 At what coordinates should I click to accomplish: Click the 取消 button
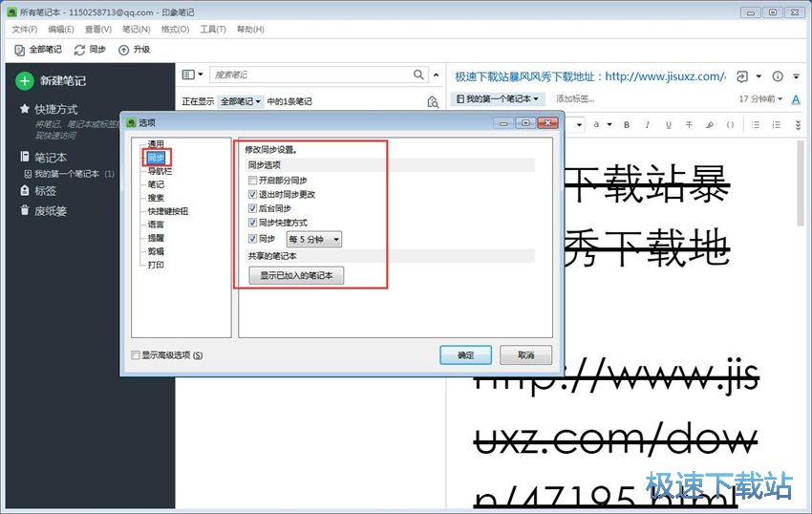(x=525, y=355)
